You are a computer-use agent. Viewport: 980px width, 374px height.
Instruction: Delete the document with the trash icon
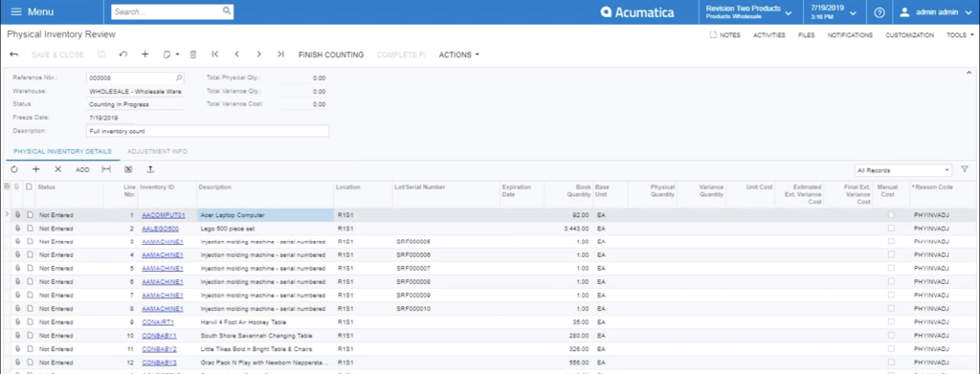[x=193, y=55]
